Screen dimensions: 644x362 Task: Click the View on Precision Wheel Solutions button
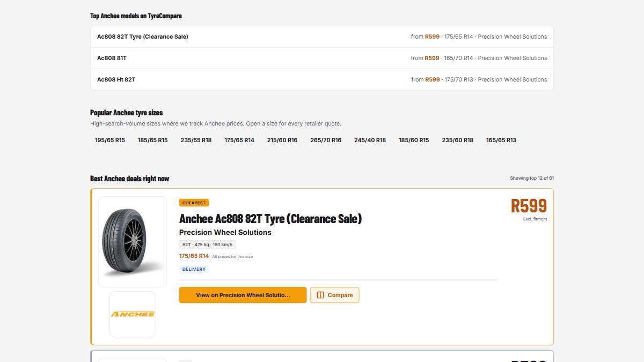(243, 295)
